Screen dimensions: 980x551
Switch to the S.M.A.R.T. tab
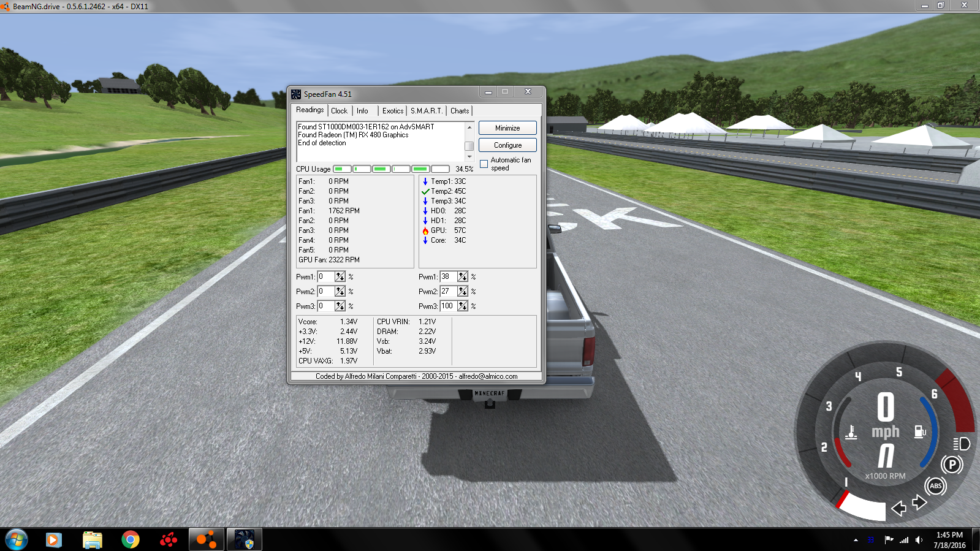[x=426, y=111]
